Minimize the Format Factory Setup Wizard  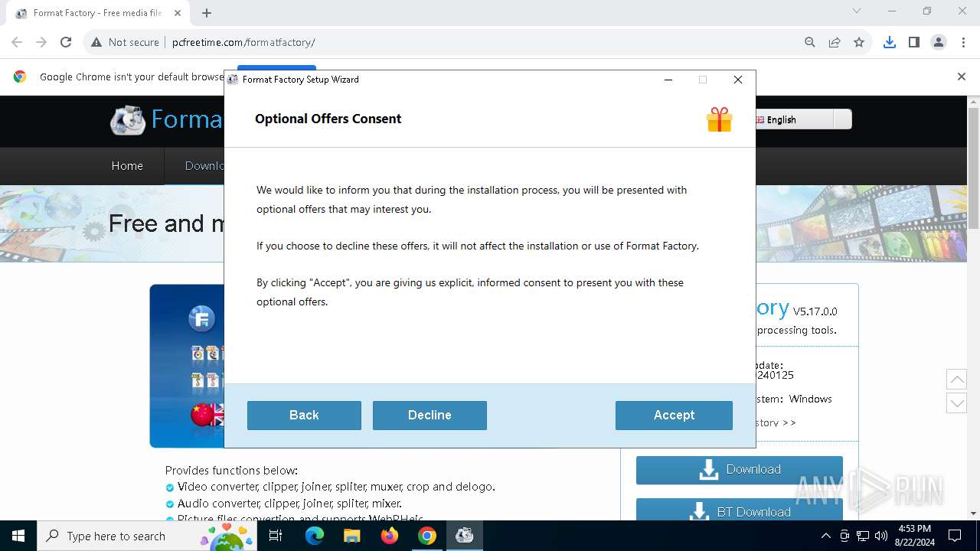668,80
